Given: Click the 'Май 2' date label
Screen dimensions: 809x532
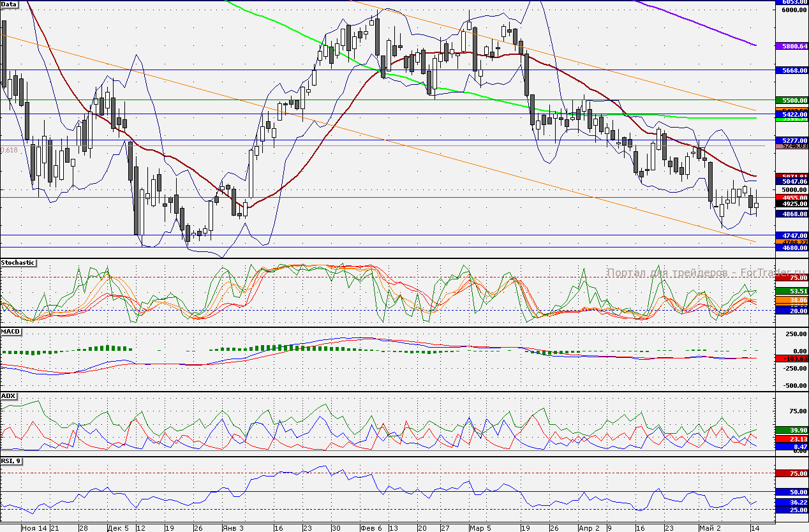Looking at the screenshot, I should pyautogui.click(x=709, y=528).
